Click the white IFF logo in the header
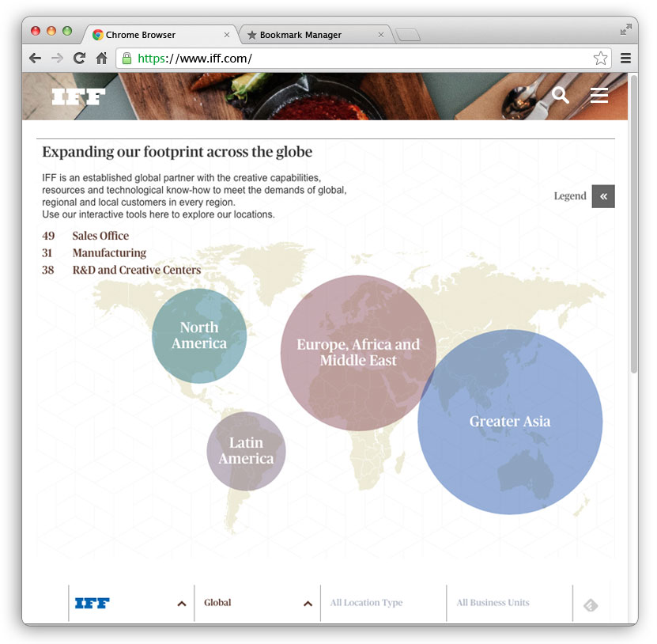The width and height of the screenshot is (657, 644). [78, 97]
